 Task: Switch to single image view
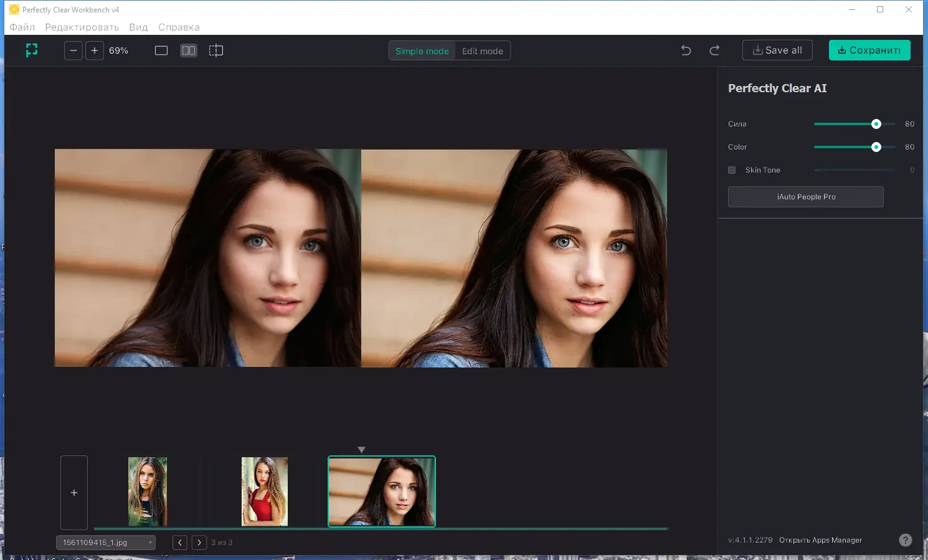(x=161, y=50)
